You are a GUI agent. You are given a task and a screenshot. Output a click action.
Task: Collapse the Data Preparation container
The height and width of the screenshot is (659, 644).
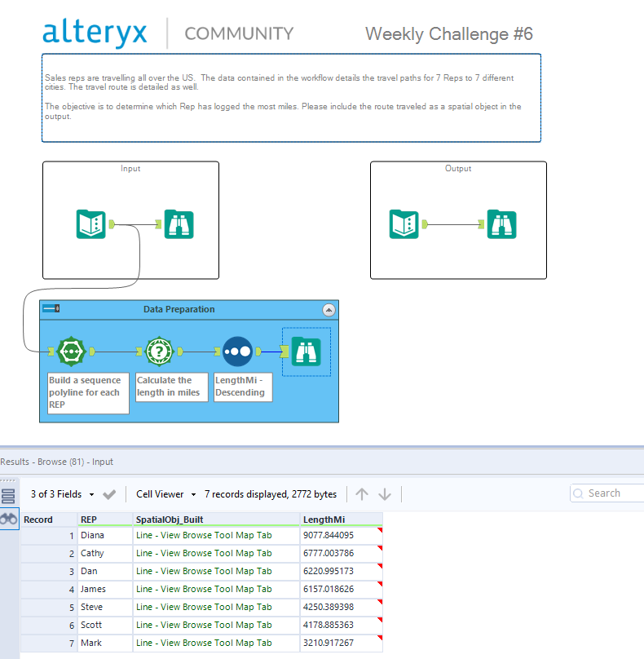coord(329,310)
